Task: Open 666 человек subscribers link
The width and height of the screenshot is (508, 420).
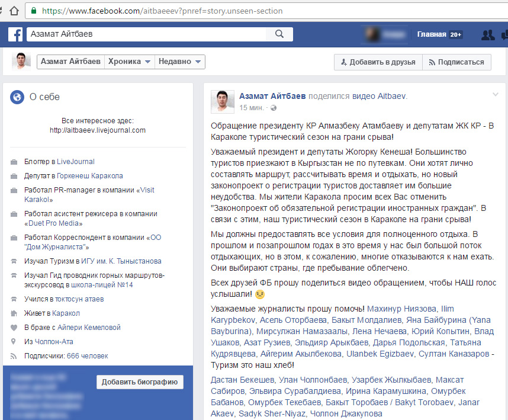Action: 88,356
